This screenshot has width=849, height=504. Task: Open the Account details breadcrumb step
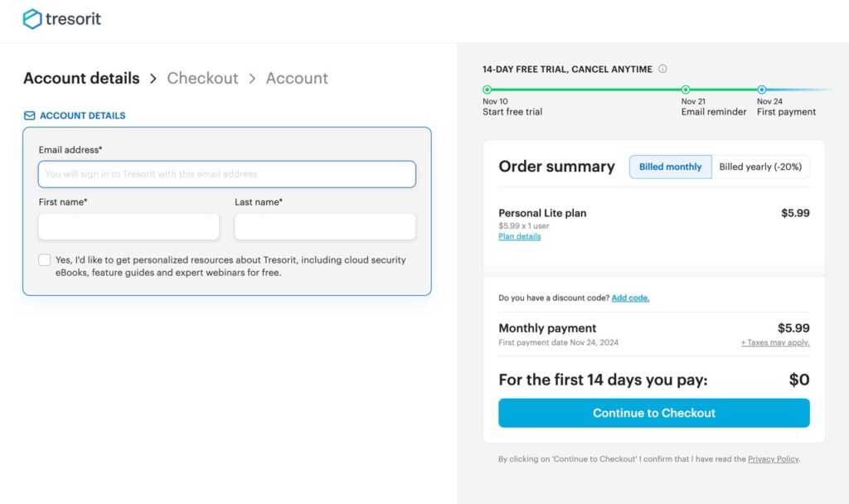click(81, 78)
